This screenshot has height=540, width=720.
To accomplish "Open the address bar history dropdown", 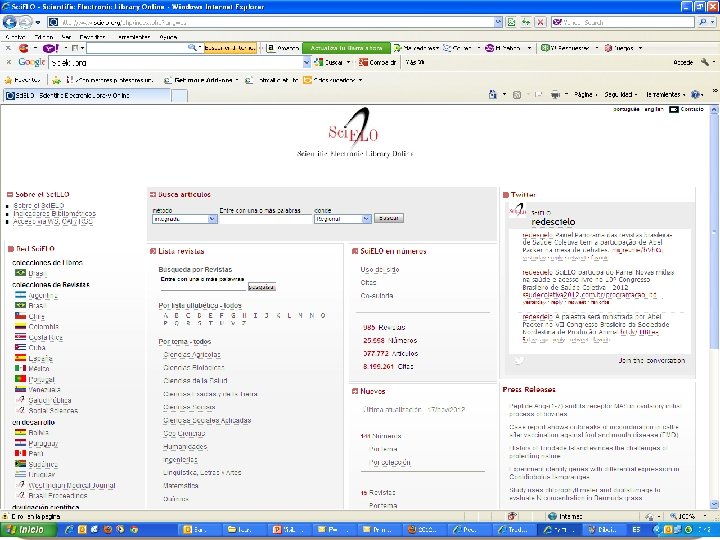I will [498, 22].
